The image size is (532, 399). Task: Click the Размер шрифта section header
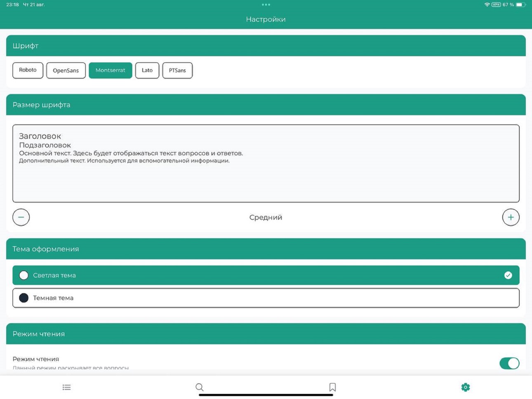coord(266,105)
